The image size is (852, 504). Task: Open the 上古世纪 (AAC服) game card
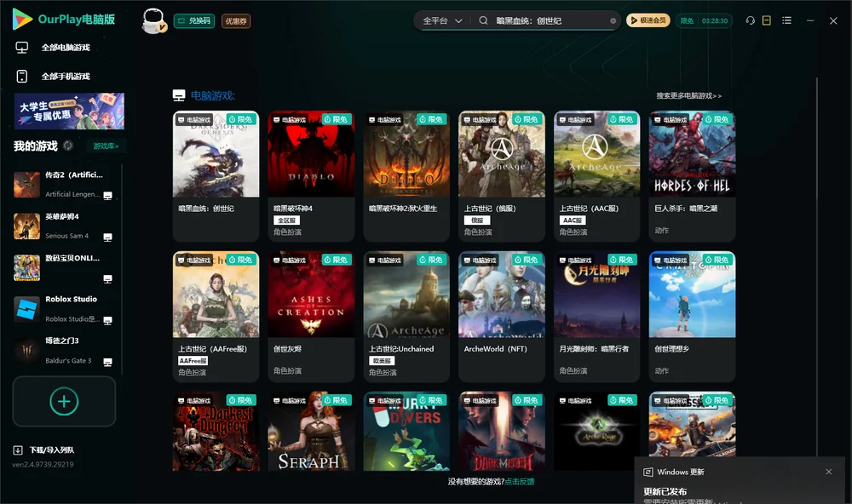point(596,176)
